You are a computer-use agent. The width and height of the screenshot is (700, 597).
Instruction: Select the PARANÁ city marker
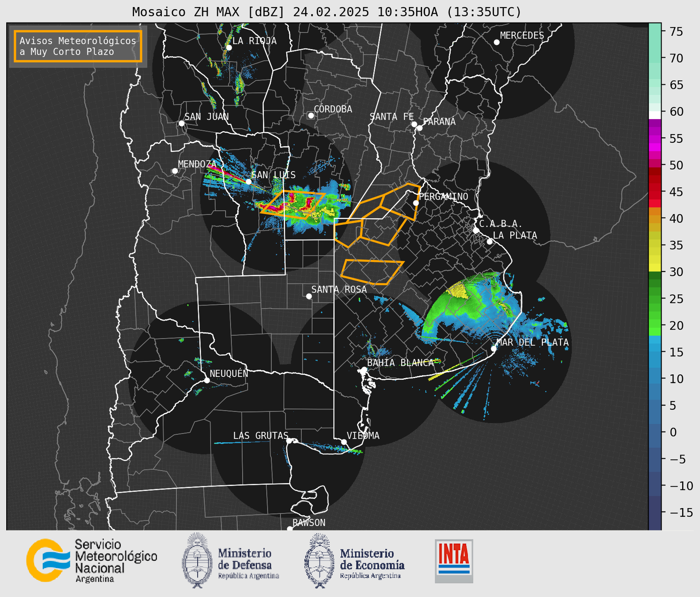420,128
